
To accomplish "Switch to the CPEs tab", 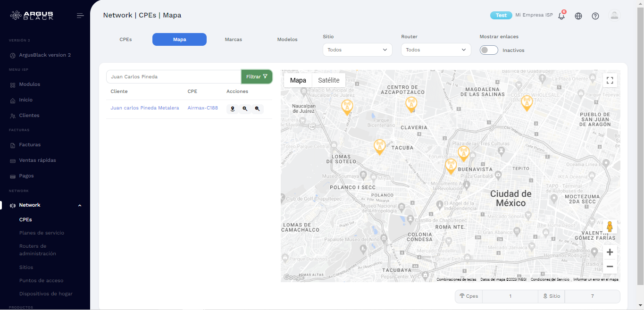I will coord(125,39).
